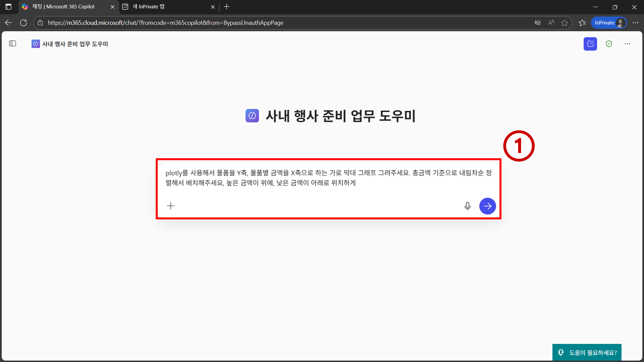Click the 도움이 필요하세요? help button
This screenshot has width=644, height=362.
coord(587,352)
